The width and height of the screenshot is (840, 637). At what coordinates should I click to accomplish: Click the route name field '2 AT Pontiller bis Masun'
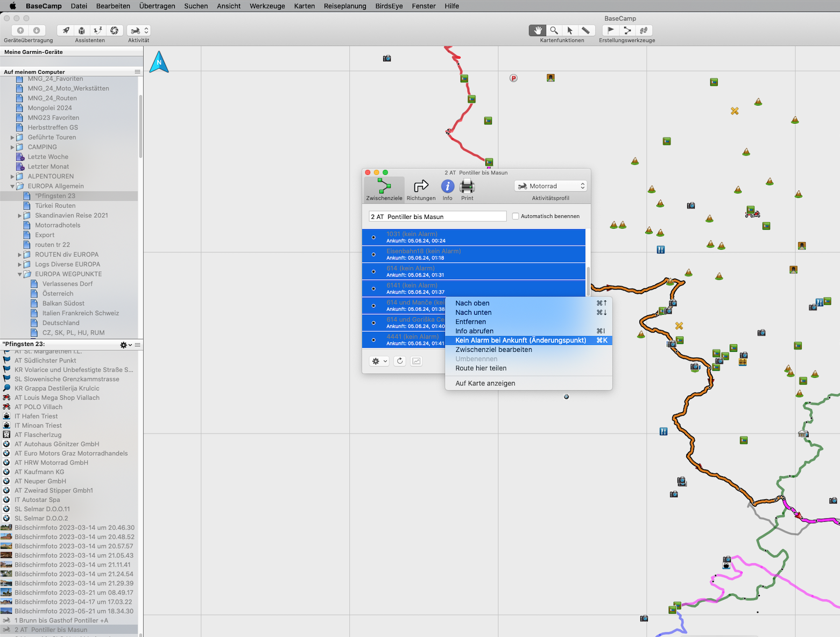point(437,216)
